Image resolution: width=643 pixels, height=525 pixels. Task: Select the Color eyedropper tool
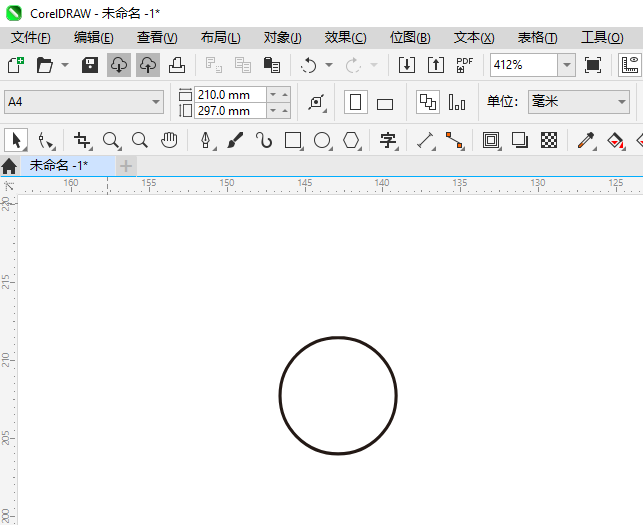tap(586, 140)
